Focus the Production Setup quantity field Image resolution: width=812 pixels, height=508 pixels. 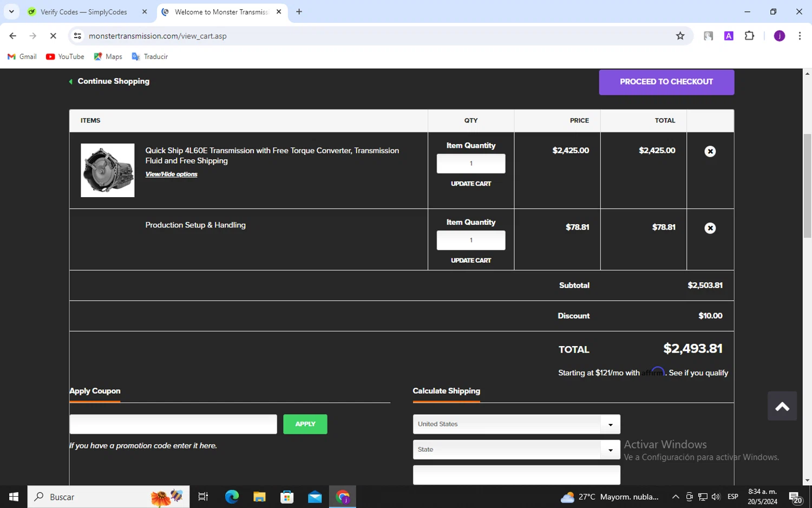point(471,240)
